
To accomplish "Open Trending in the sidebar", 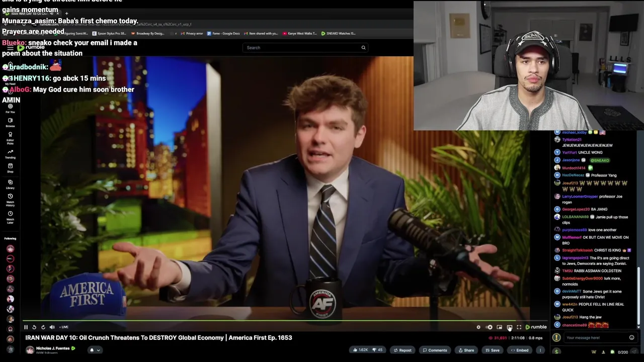I will coord(10,154).
